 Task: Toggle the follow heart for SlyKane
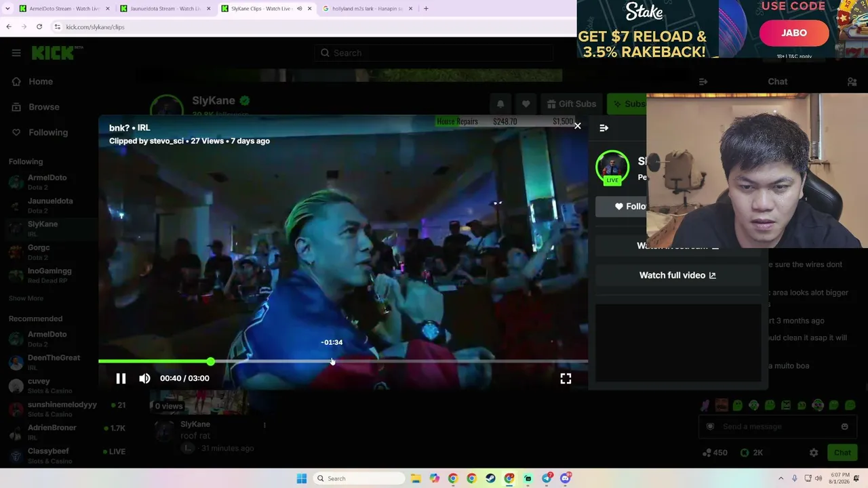click(x=526, y=104)
